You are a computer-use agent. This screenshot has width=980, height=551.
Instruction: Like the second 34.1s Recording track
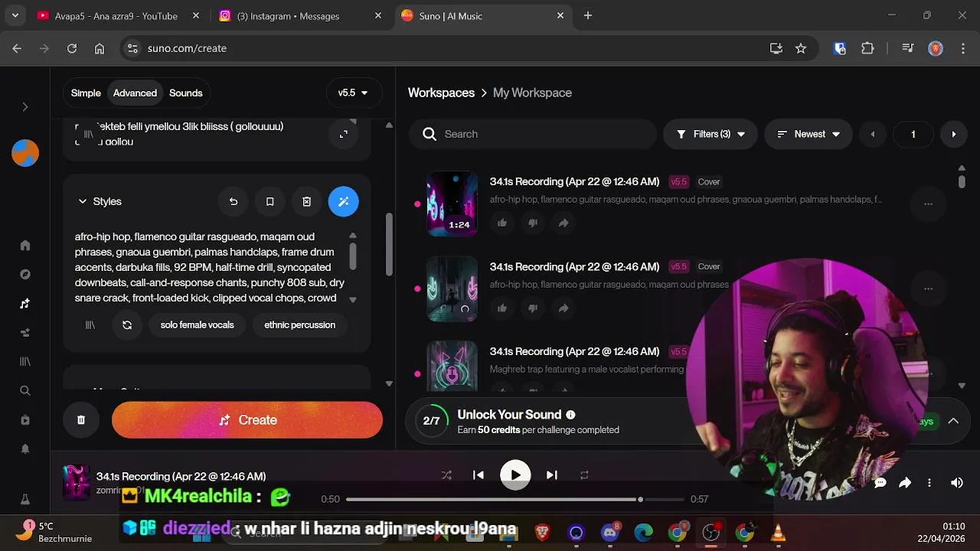(x=502, y=308)
